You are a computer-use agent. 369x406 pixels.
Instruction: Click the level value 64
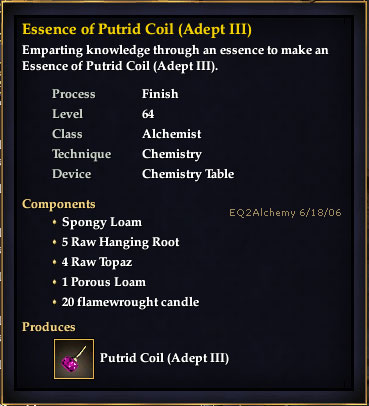[x=148, y=114]
